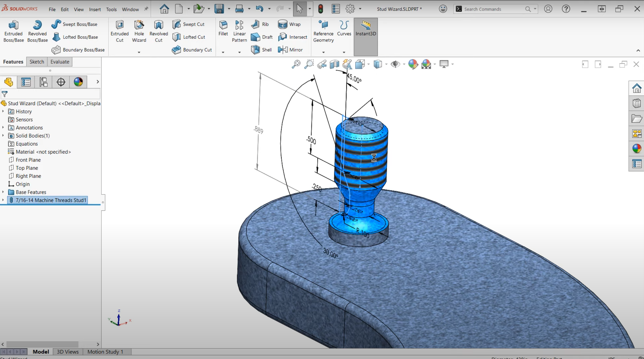Click Linear Pattern tool
This screenshot has height=359, width=644.
pyautogui.click(x=239, y=31)
